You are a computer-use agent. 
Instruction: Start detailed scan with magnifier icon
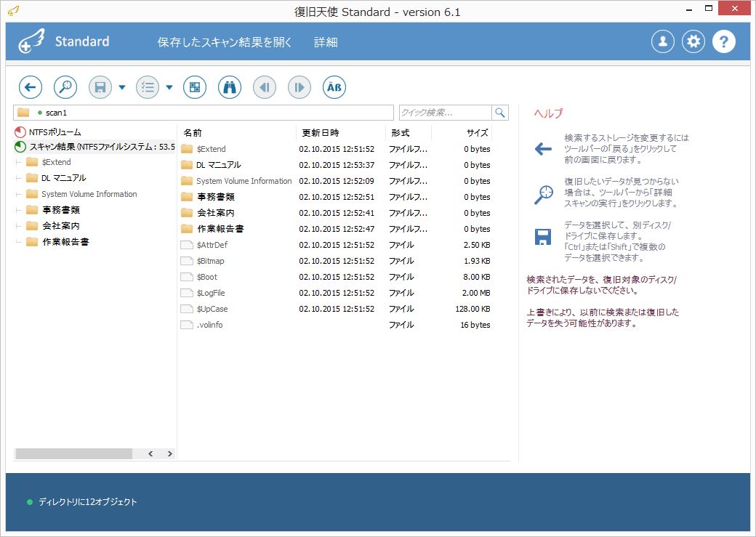coord(65,87)
